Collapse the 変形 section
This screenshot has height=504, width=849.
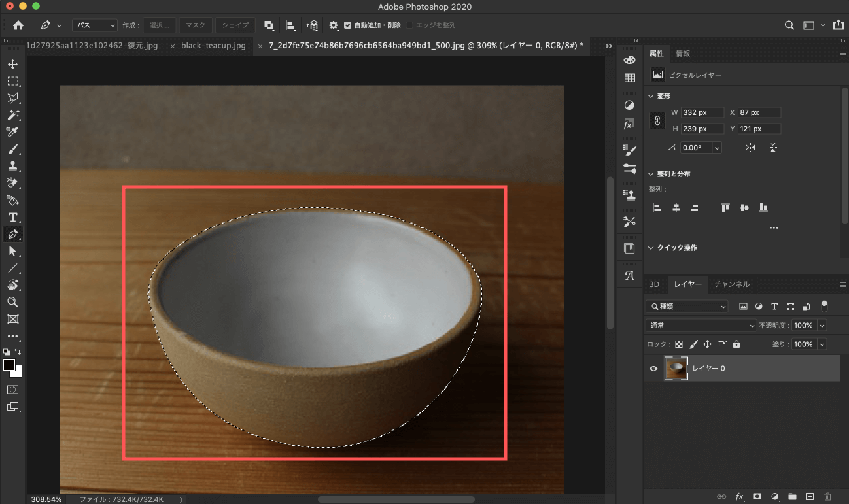tap(651, 96)
